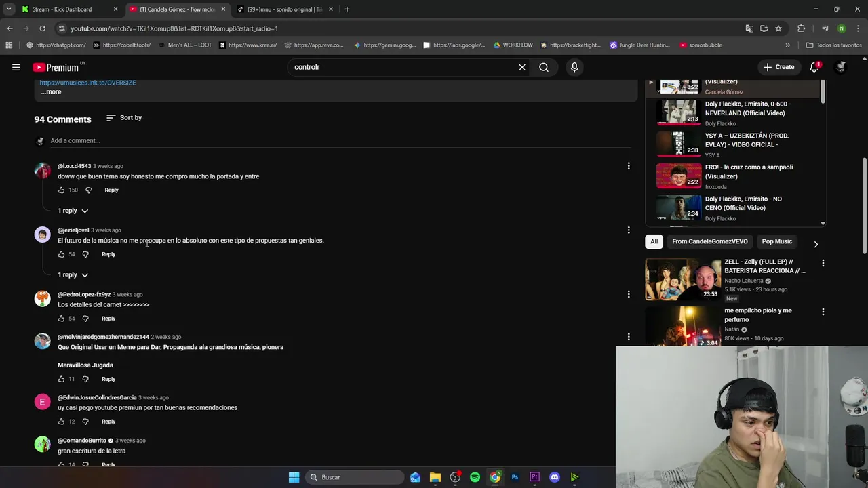Image resolution: width=868 pixels, height=488 pixels.
Task: Like the comment by @l.o.r.d4543
Action: 61,190
